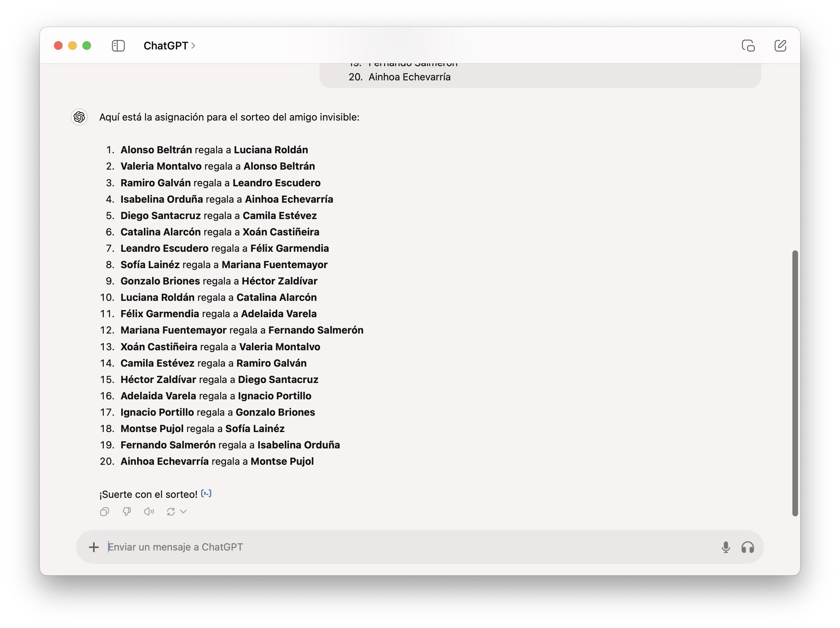Open the attachment plus menu
Viewport: 840px width, 628px height.
tap(94, 547)
